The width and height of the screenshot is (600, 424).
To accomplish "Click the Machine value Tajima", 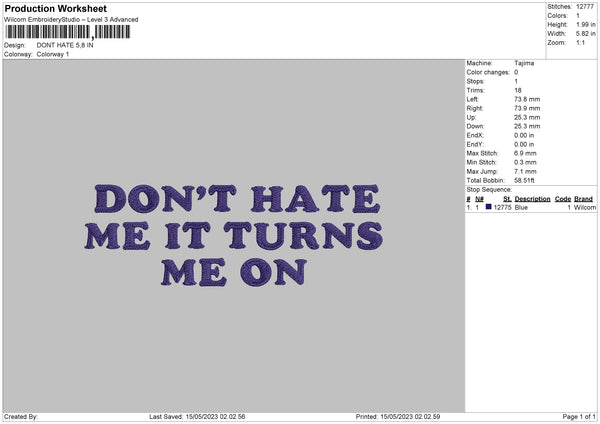I will coord(524,63).
